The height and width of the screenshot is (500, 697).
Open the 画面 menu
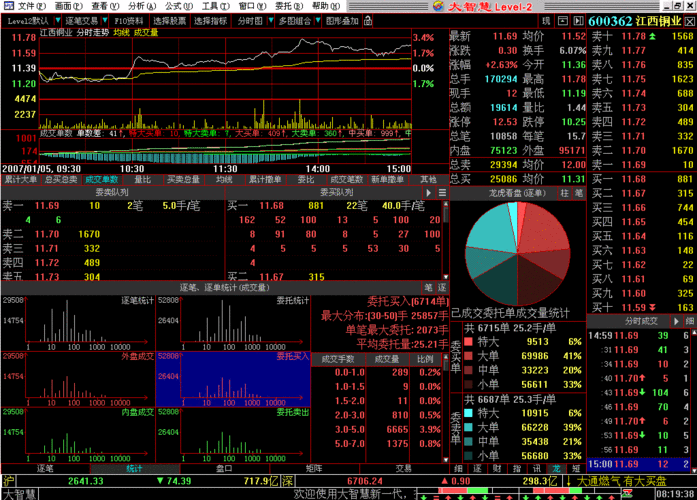tap(68, 6)
